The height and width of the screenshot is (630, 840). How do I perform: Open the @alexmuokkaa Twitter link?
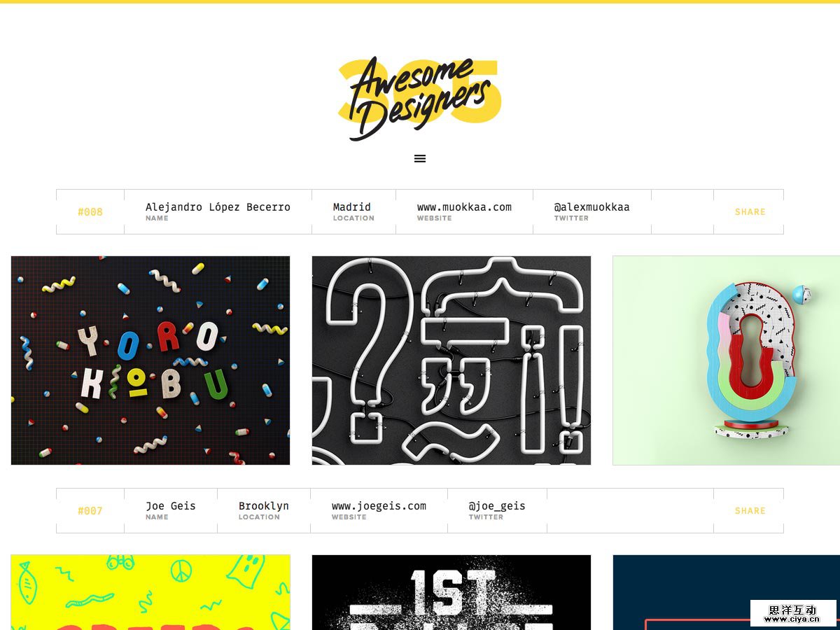tap(591, 207)
